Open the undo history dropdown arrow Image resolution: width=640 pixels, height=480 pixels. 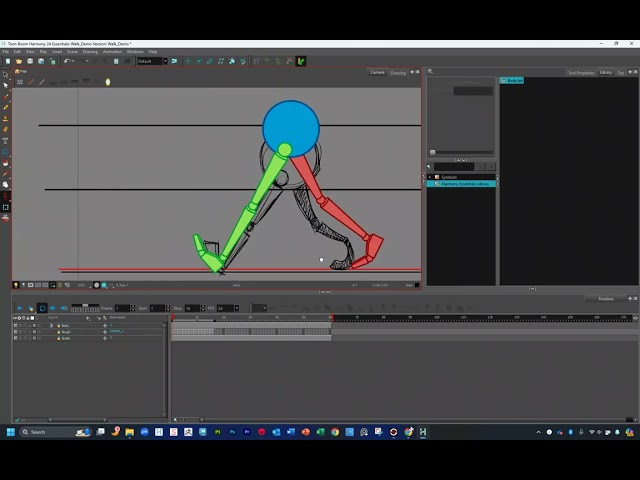click(x=73, y=61)
